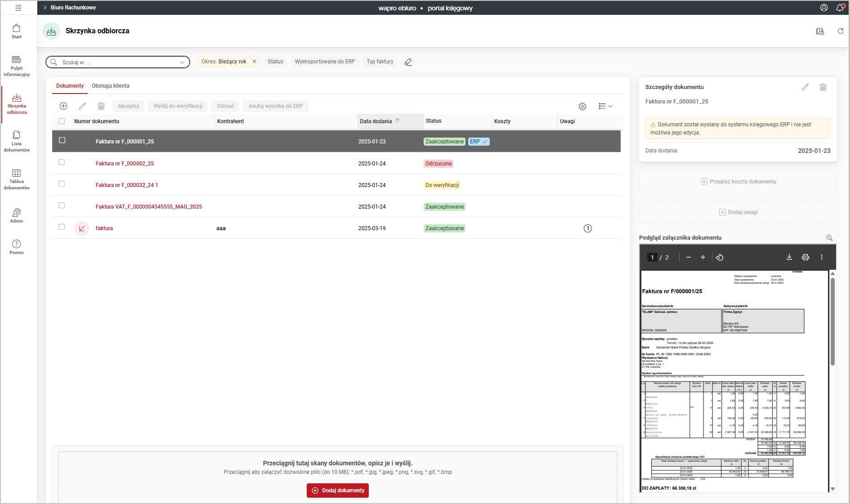Click the Akceptuj button

coord(129,106)
